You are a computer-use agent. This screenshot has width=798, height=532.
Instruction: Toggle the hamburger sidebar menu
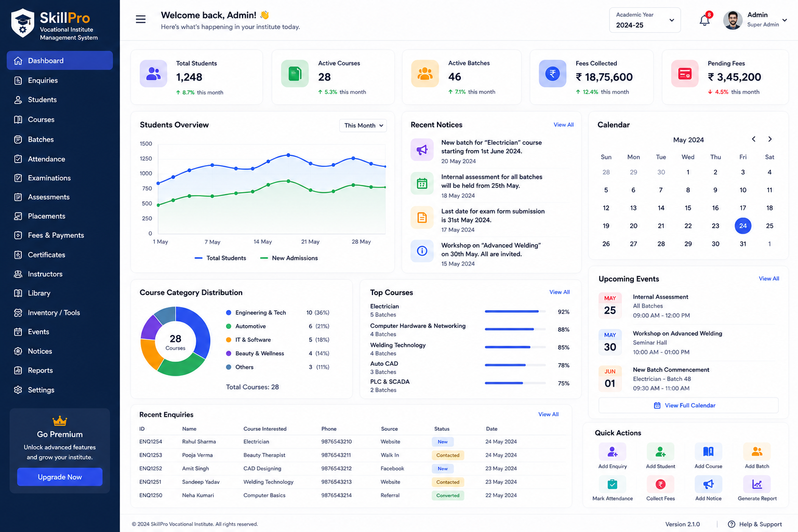[x=141, y=20]
